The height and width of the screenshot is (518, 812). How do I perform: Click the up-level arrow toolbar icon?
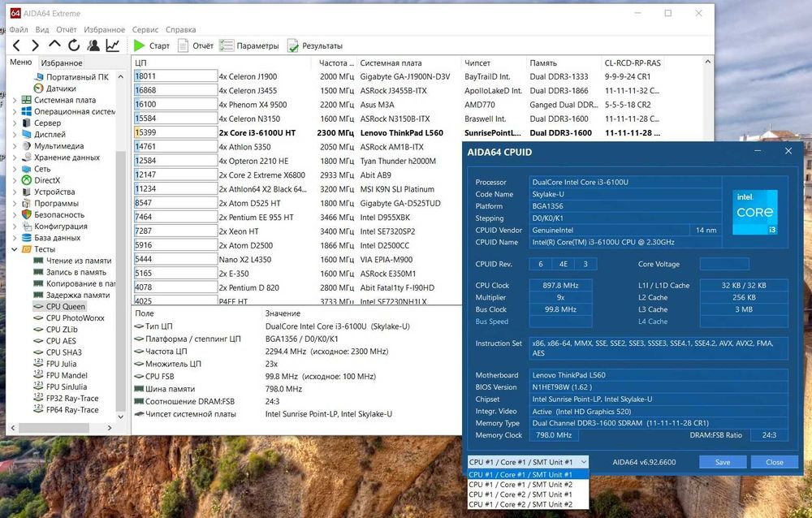click(x=54, y=45)
